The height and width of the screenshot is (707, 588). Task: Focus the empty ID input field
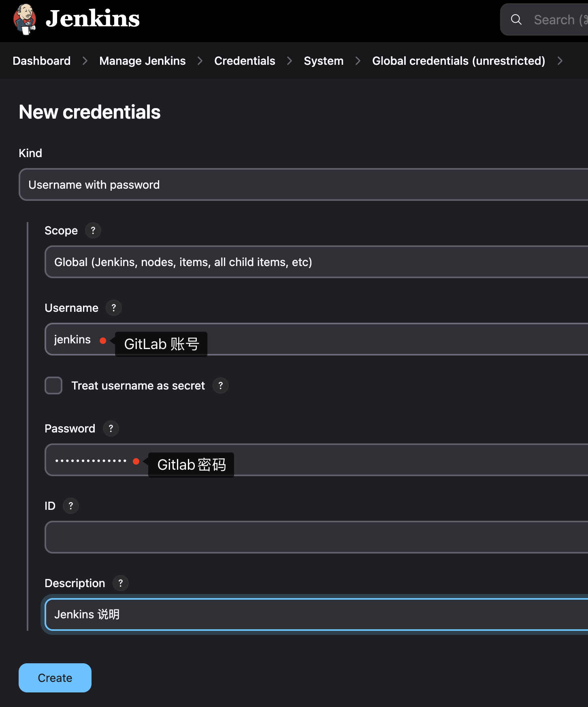pos(316,537)
